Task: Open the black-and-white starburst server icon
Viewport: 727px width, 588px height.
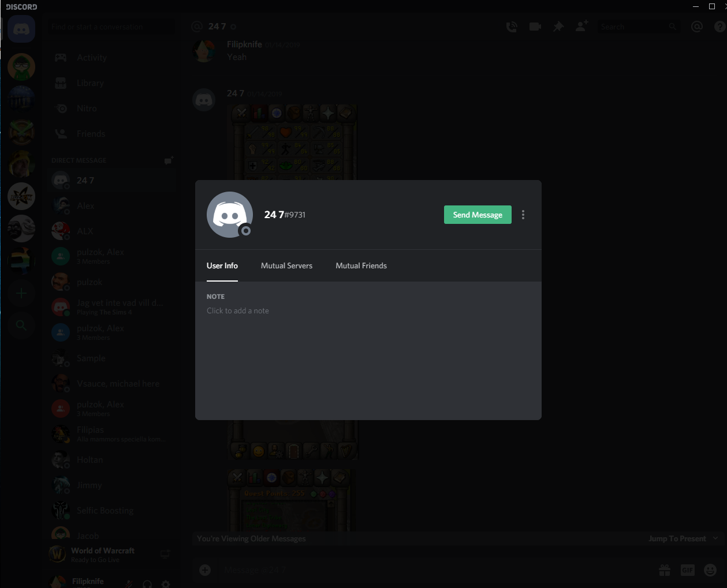Action: tap(21, 196)
